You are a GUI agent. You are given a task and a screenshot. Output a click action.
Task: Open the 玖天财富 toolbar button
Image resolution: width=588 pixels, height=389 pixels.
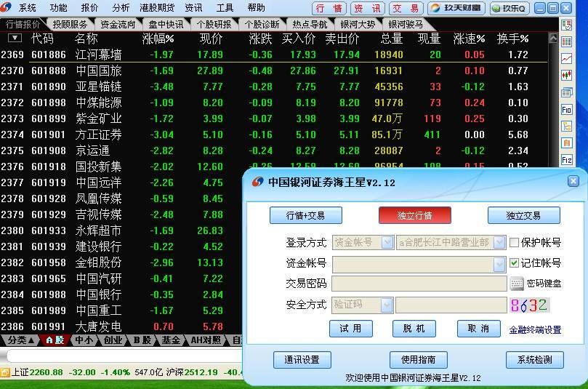456,8
